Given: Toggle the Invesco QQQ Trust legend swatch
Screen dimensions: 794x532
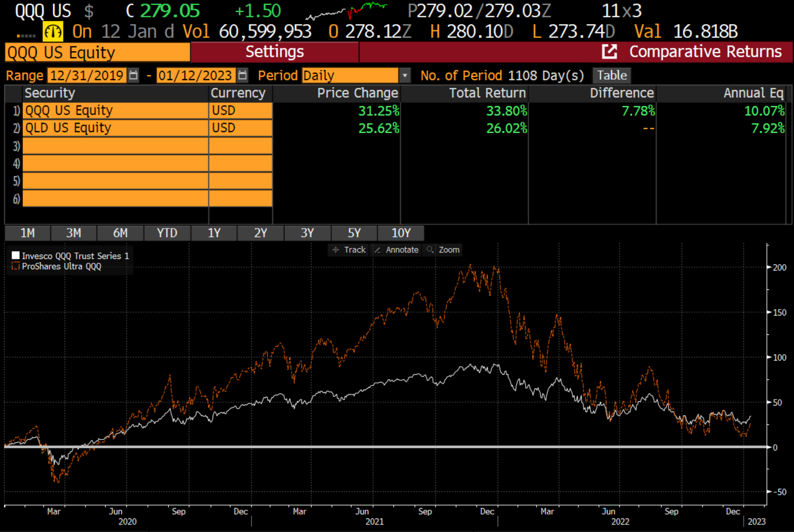Looking at the screenshot, I should [x=16, y=256].
